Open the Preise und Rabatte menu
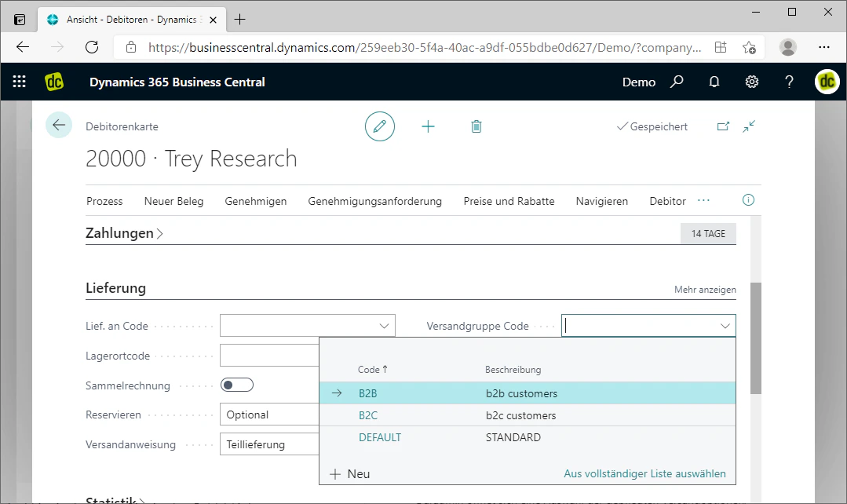This screenshot has height=504, width=847. tap(509, 201)
